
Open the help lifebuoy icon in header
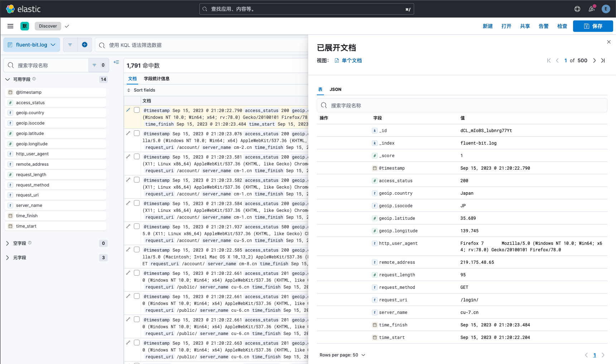tap(577, 9)
